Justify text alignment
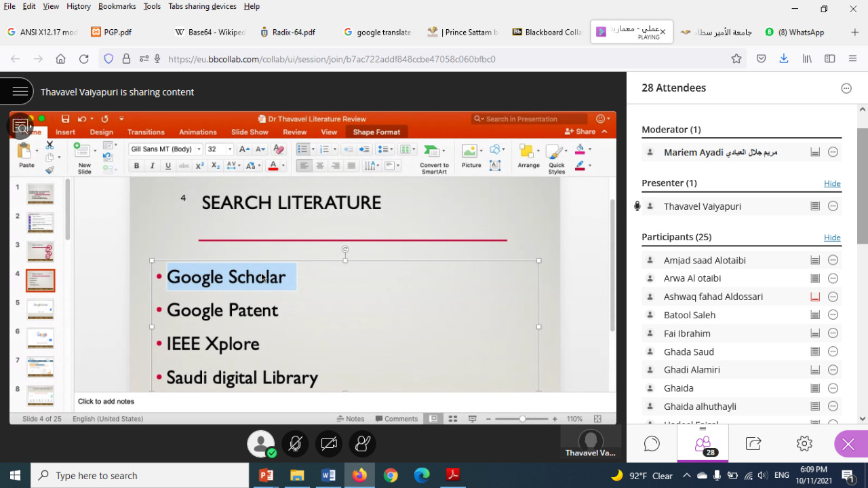 (x=351, y=166)
